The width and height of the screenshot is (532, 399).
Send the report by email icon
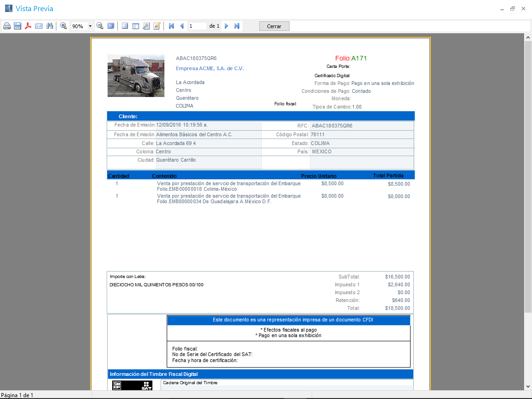(39, 26)
